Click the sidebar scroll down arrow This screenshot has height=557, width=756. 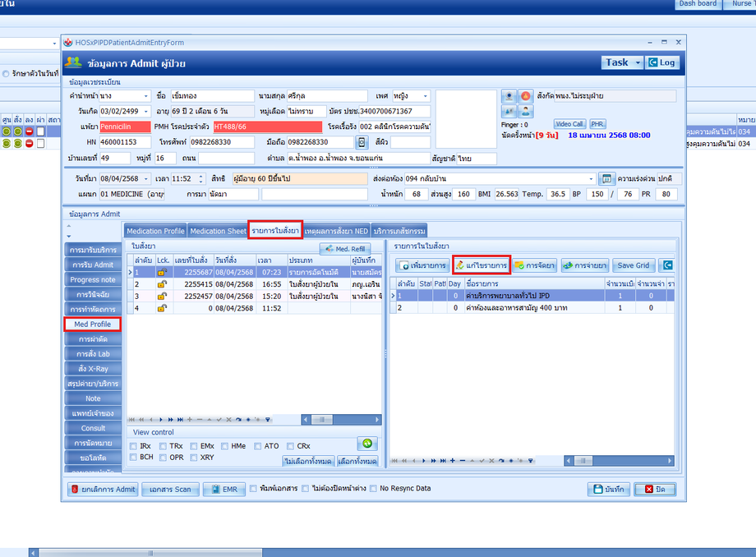click(69, 236)
